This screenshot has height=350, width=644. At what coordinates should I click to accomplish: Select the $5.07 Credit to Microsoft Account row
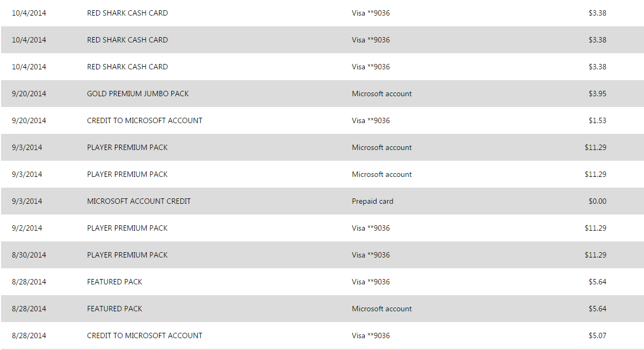pos(322,335)
